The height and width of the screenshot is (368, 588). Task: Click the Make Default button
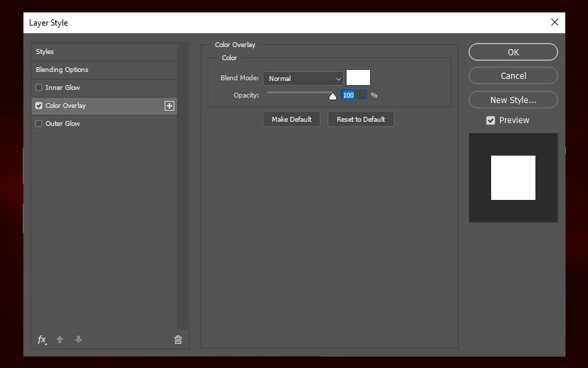(x=291, y=120)
